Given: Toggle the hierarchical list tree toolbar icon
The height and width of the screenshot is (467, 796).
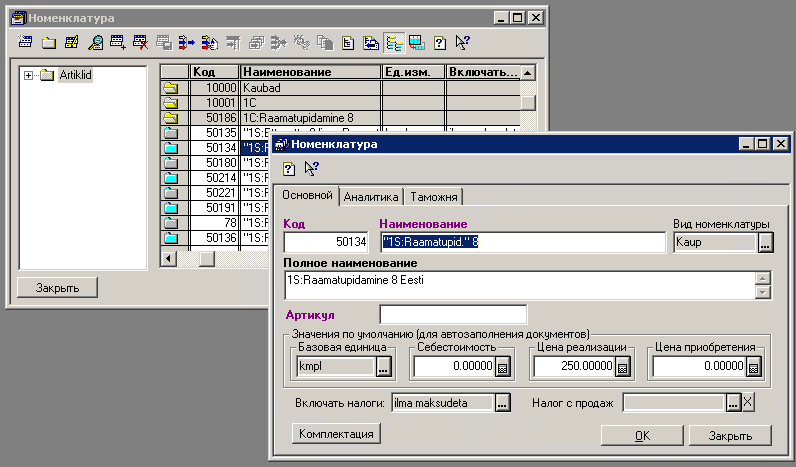Looking at the screenshot, I should pyautogui.click(x=394, y=43).
